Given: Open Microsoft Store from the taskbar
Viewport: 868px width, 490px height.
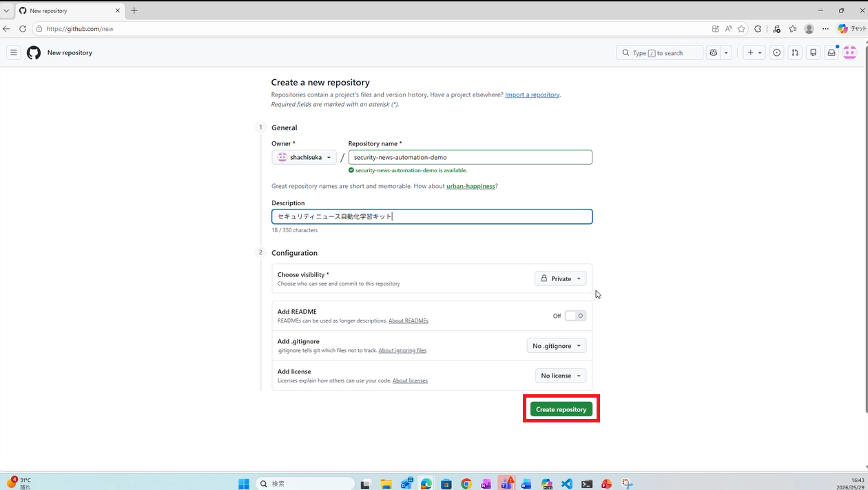Looking at the screenshot, I should [x=446, y=484].
